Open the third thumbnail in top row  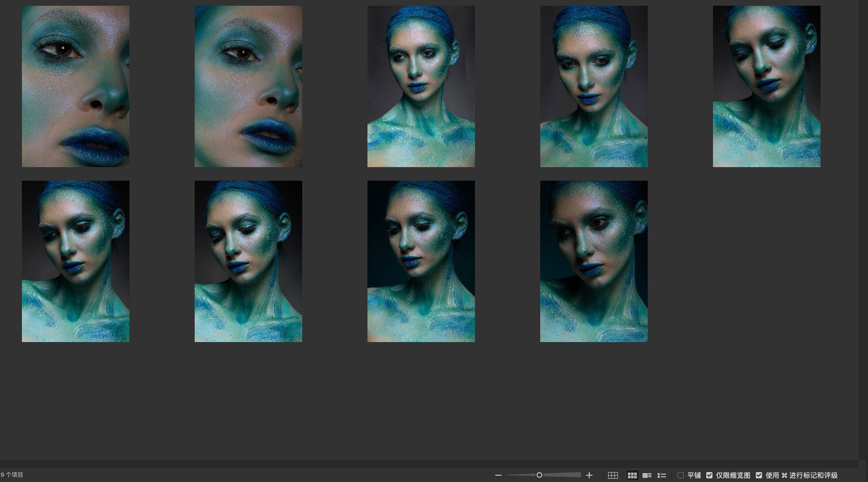click(x=421, y=86)
